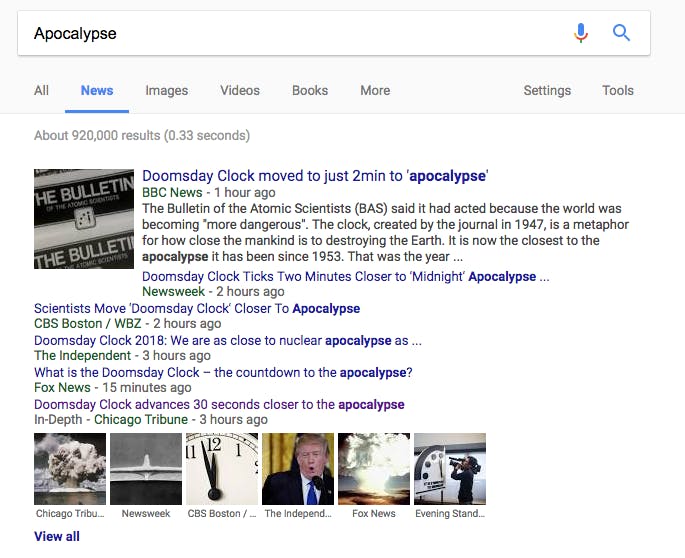685x558 pixels.
Task: Switch to the All tab
Action: point(42,90)
